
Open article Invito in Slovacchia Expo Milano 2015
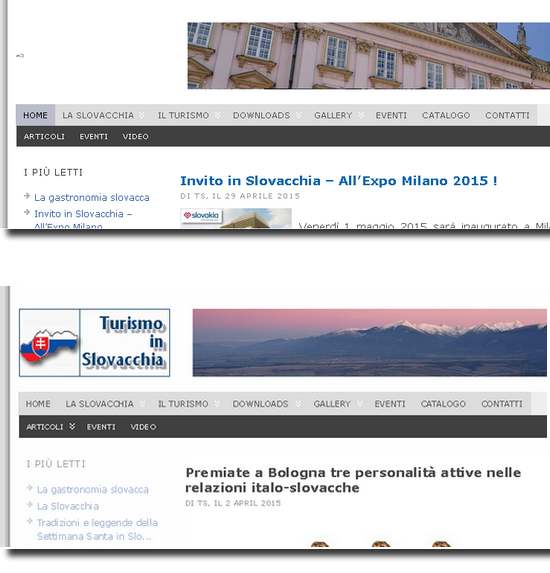pyautogui.click(x=338, y=181)
